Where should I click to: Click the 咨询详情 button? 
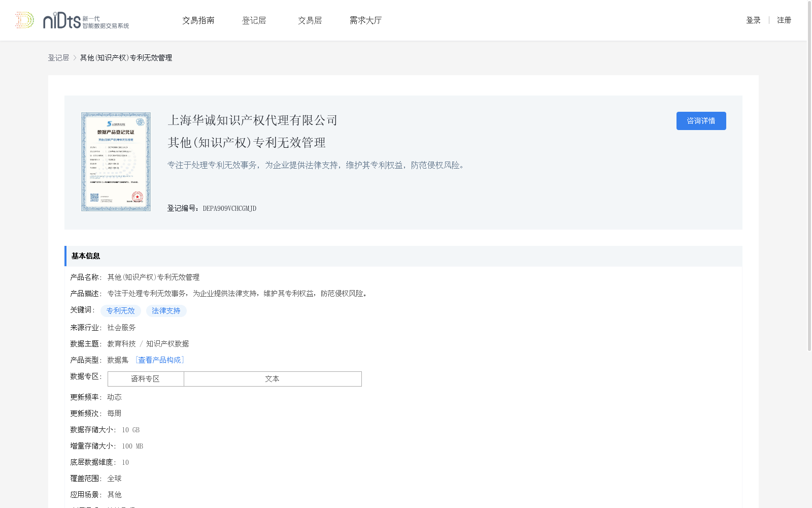(701, 121)
